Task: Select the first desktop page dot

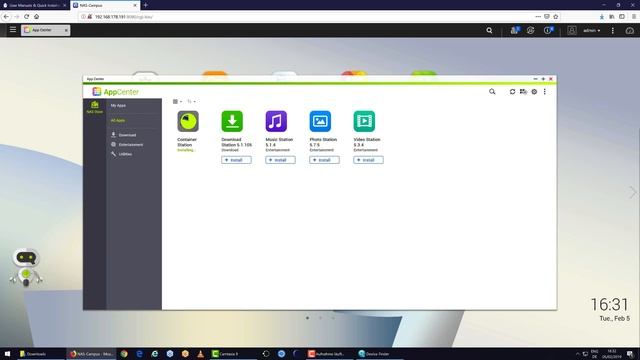Action: click(x=307, y=318)
